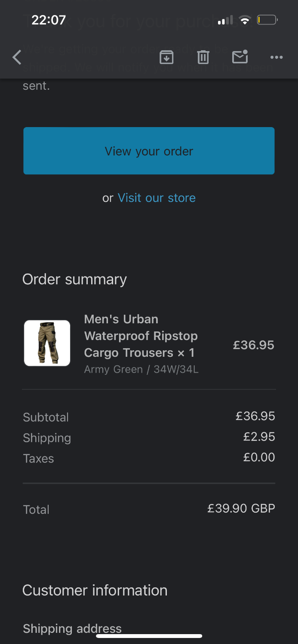The image size is (298, 644).
Task: Tap the battery icon in status bar
Action: (x=267, y=20)
